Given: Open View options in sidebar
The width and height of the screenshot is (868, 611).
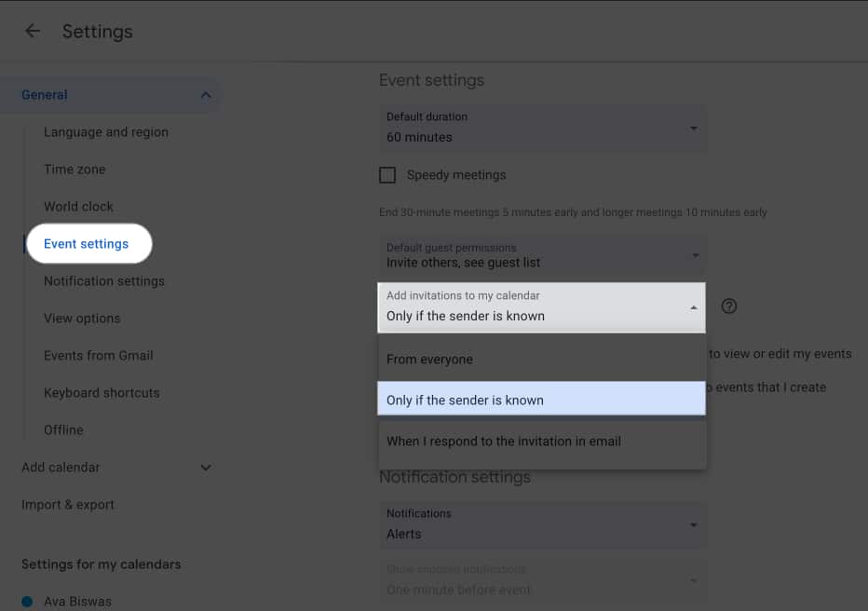Looking at the screenshot, I should point(82,319).
